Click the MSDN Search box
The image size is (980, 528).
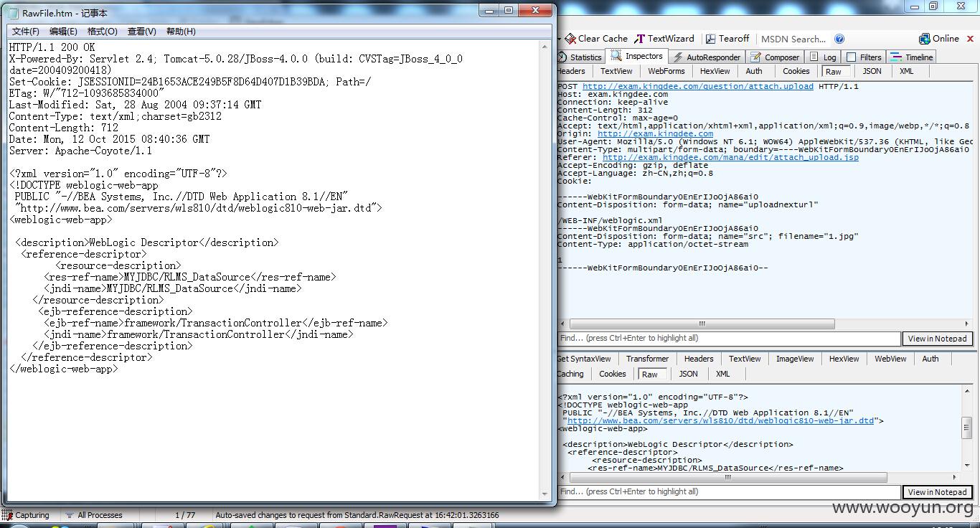793,39
